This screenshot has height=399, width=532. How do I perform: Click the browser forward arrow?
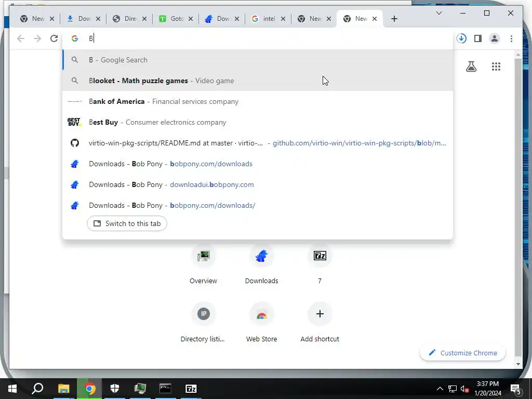click(x=37, y=38)
